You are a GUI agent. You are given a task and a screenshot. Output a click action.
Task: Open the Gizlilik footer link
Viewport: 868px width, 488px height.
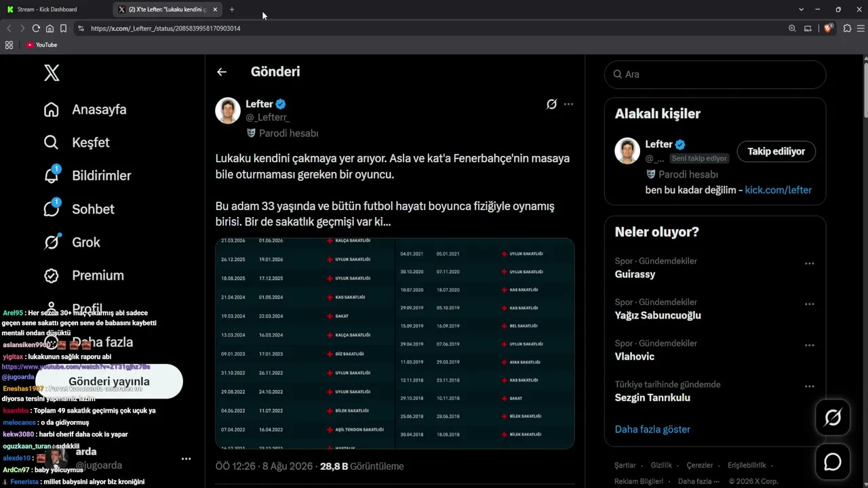(x=661, y=466)
